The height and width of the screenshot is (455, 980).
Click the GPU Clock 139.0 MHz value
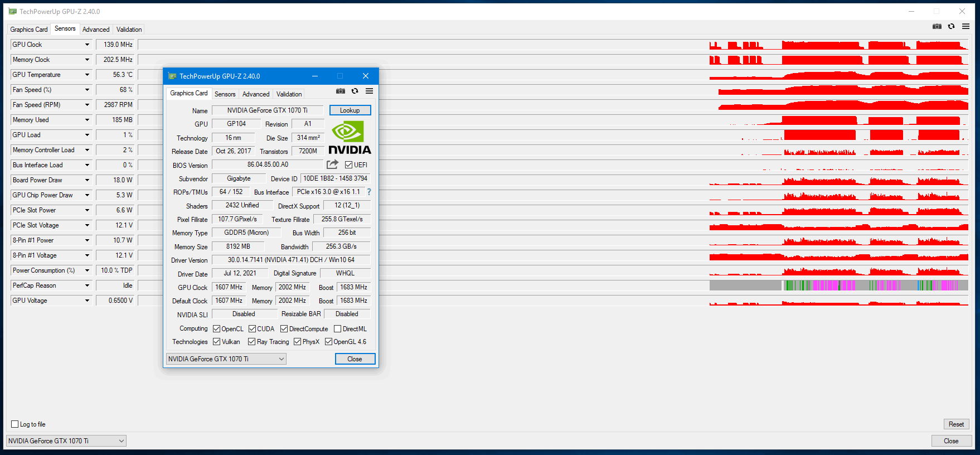[115, 45]
